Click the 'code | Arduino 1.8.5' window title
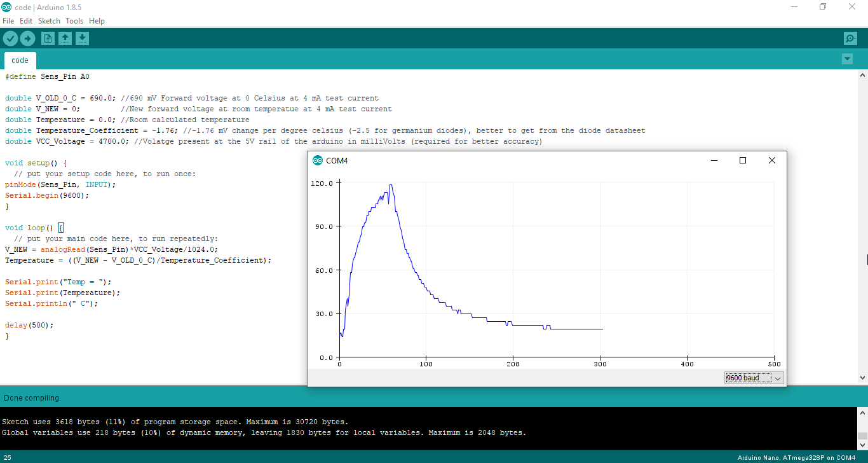Viewport: 868px width, 463px height. [x=48, y=7]
